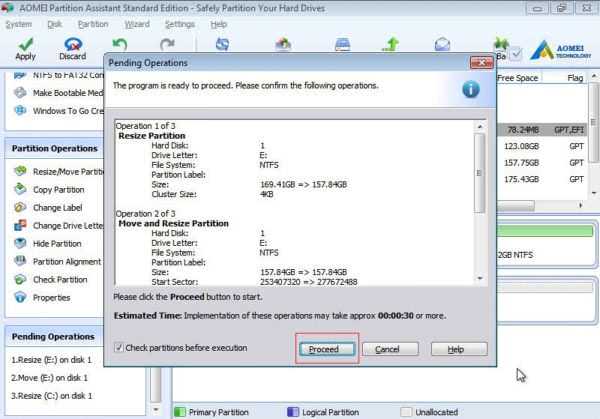Click the green partition bar in disk map
This screenshot has width=600, height=419.
tap(545, 231)
